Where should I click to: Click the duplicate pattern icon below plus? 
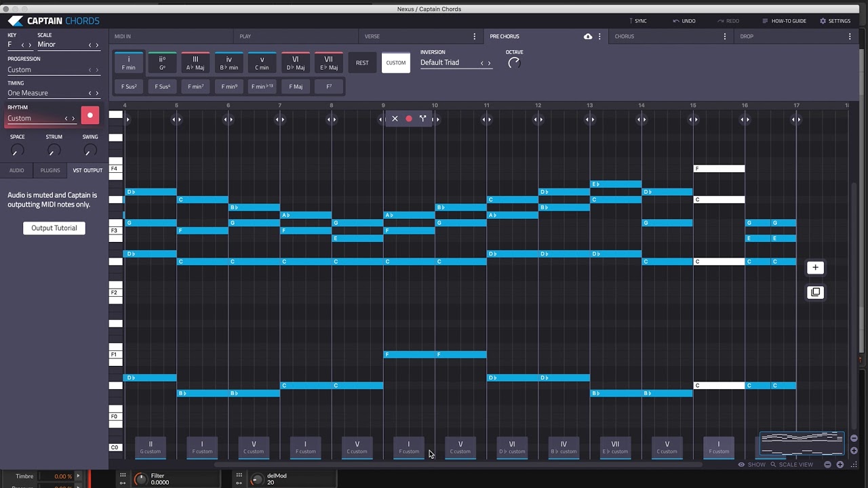coord(815,292)
